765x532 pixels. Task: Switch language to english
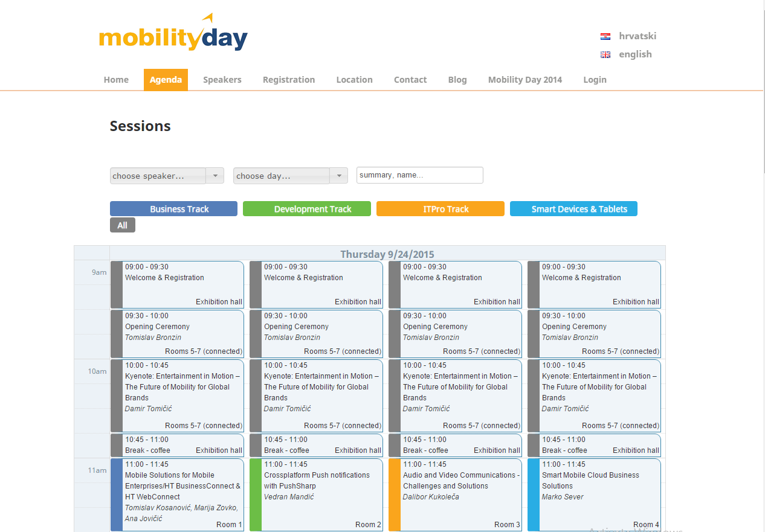pos(635,54)
